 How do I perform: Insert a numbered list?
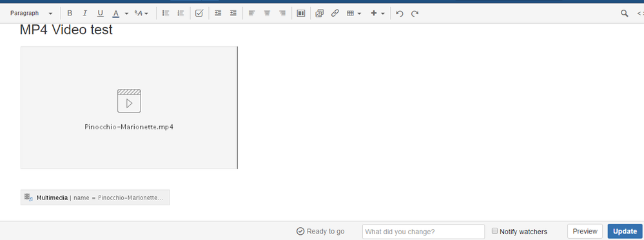click(181, 13)
